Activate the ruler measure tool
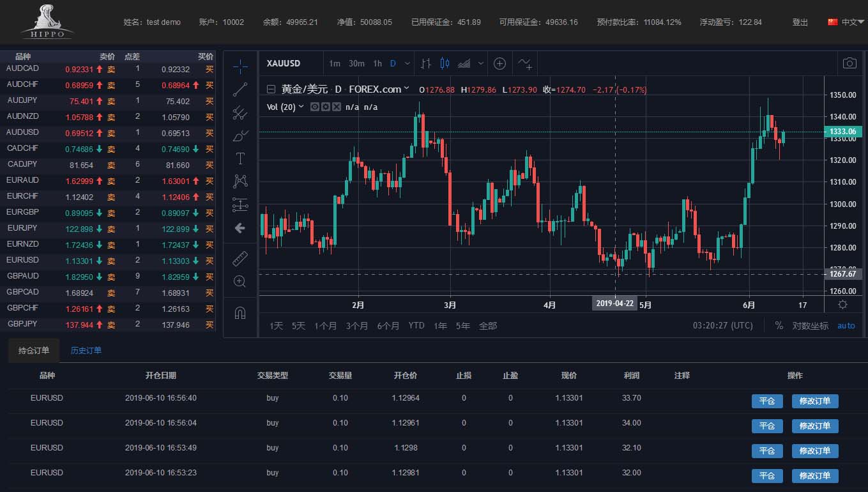 point(240,258)
